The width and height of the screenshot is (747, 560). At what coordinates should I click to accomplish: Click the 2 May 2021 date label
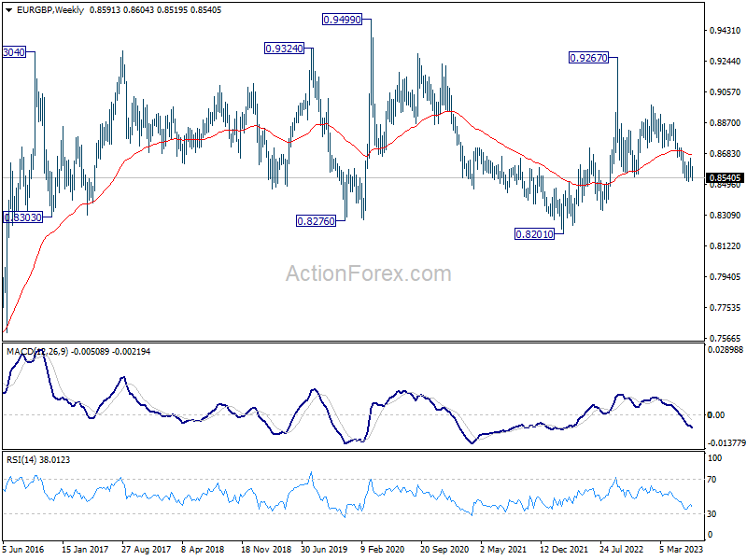click(503, 549)
